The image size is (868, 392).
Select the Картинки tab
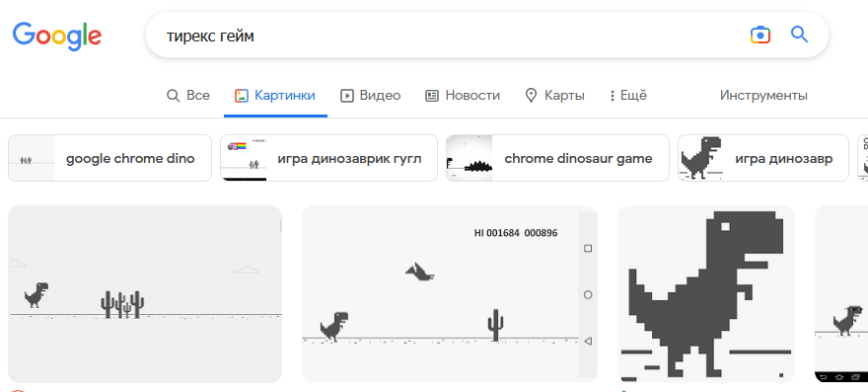click(275, 96)
